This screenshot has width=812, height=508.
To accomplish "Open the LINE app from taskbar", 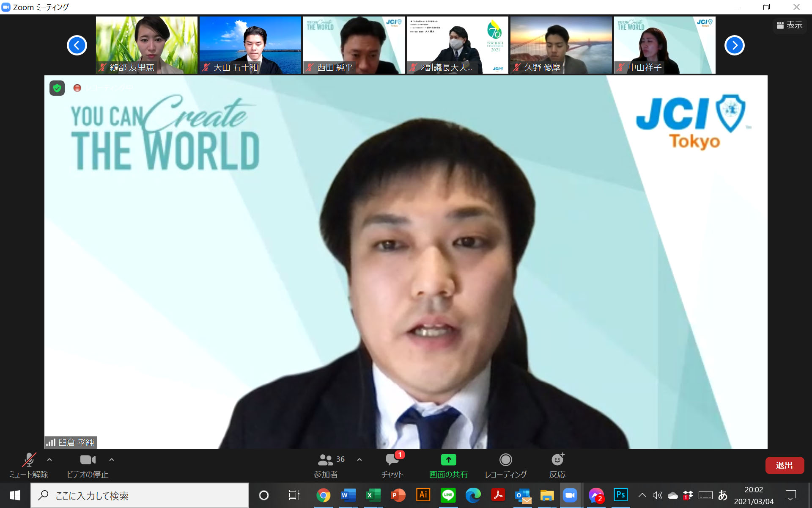I will (x=448, y=495).
